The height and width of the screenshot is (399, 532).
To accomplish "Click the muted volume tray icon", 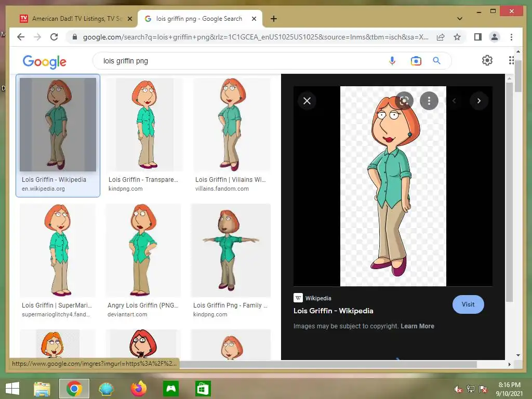I will pyautogui.click(x=458, y=389).
